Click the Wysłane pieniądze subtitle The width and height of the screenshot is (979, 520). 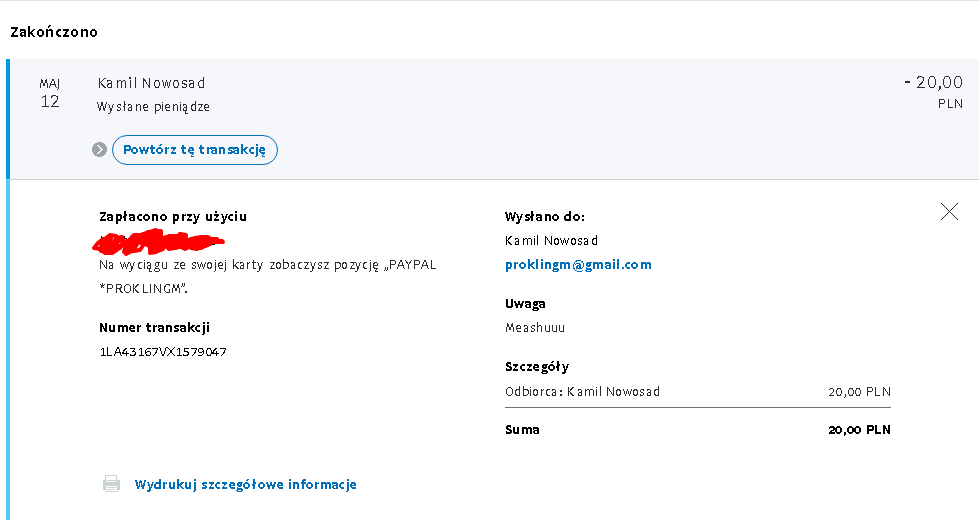153,107
